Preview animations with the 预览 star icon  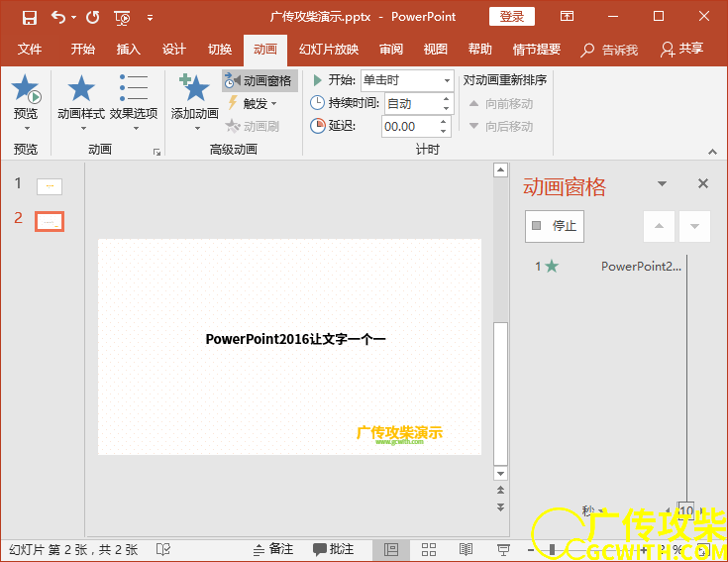point(26,89)
